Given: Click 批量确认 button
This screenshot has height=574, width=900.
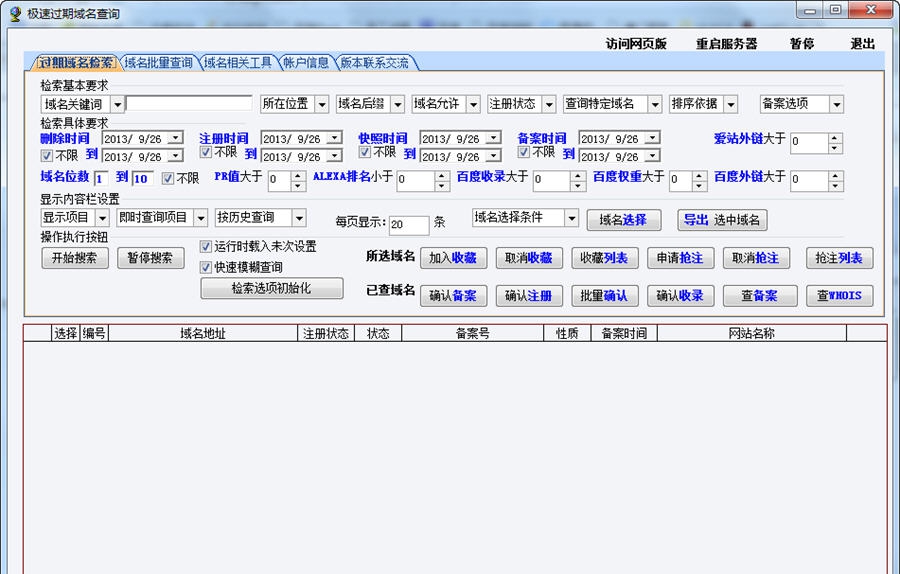Looking at the screenshot, I should [604, 296].
